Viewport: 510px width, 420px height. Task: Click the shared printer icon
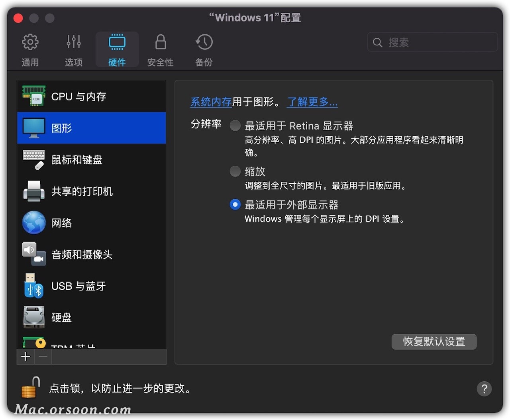pyautogui.click(x=34, y=191)
